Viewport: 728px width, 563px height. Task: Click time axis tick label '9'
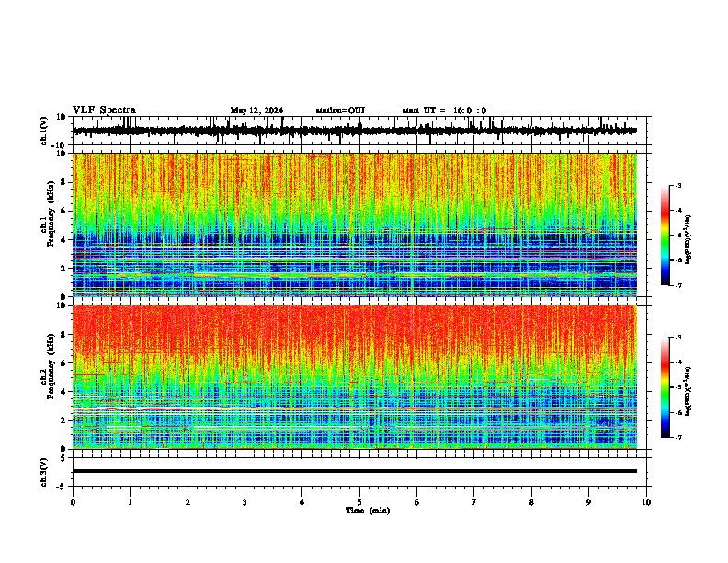pyautogui.click(x=588, y=502)
